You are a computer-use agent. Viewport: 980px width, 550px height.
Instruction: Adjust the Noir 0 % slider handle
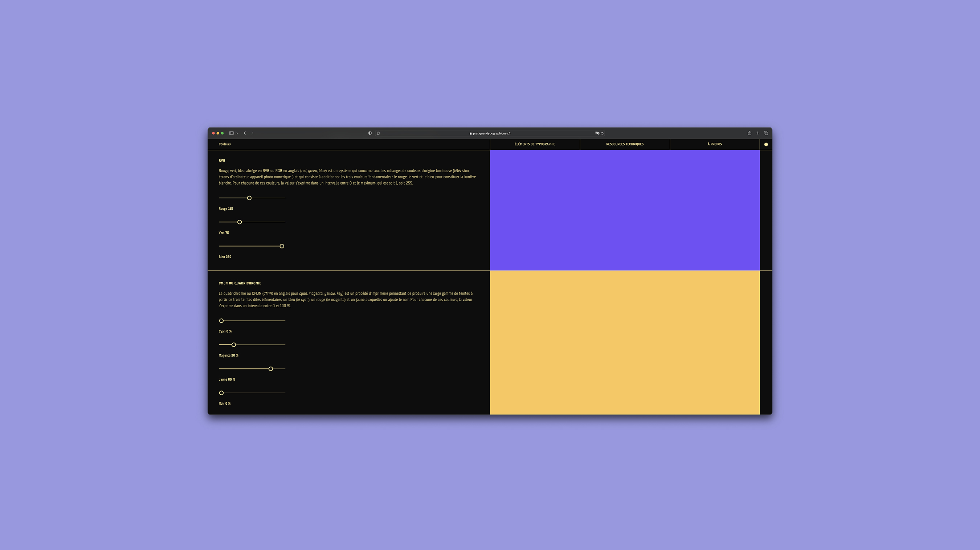[x=221, y=393]
